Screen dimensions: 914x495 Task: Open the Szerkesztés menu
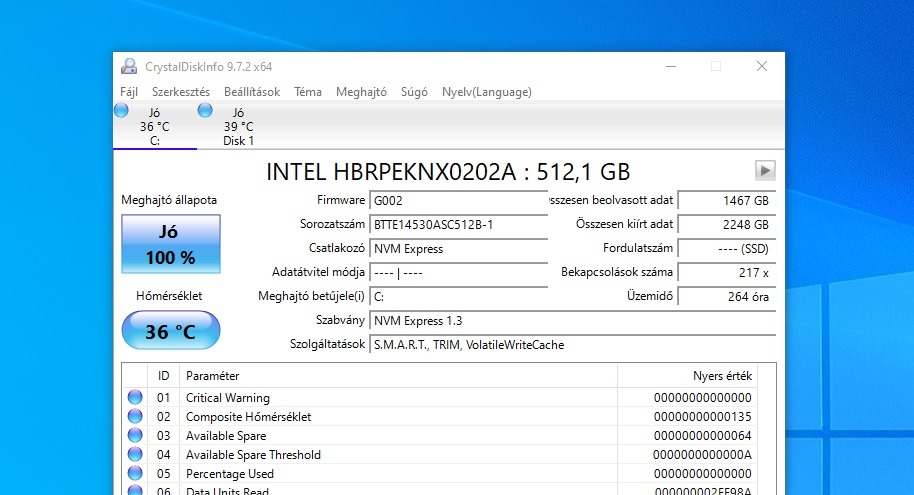[181, 92]
